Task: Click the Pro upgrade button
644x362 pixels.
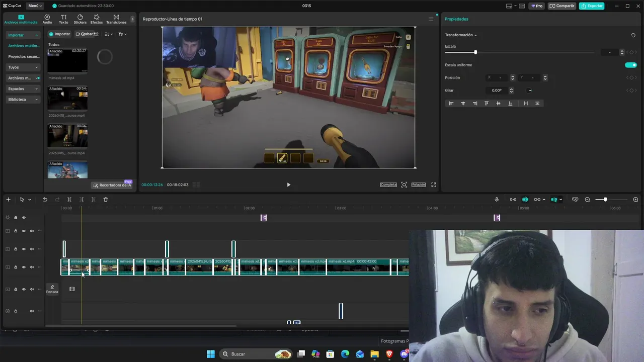Action: pos(537,6)
